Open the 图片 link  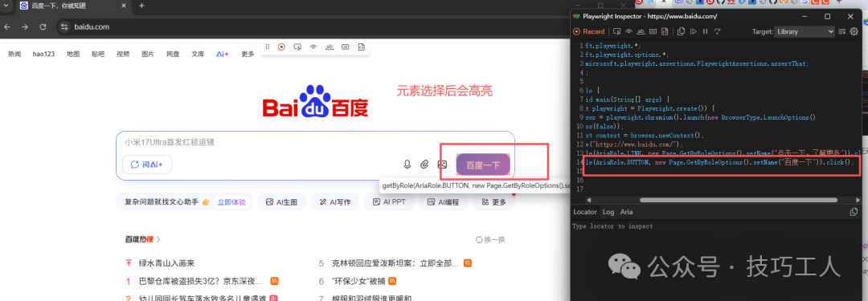[148, 55]
